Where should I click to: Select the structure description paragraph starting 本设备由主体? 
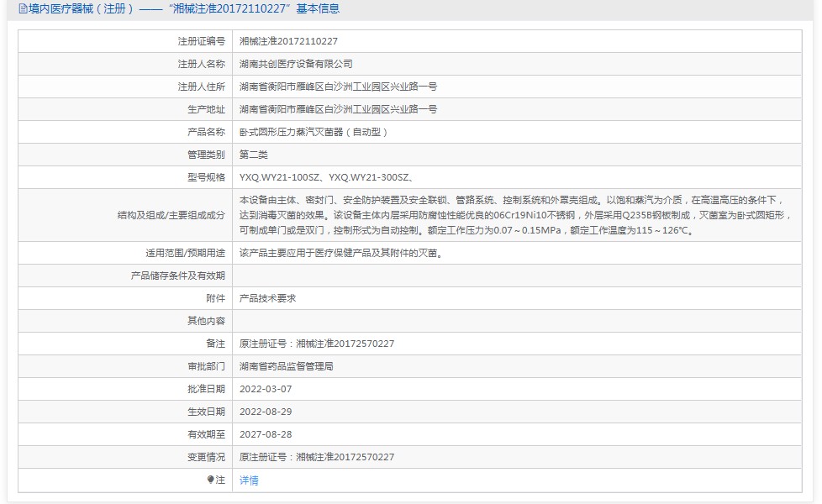514,215
